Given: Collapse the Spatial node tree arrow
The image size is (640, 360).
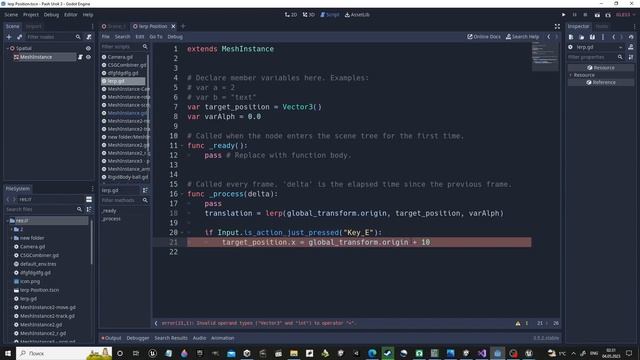Looking at the screenshot, I should tap(7, 48).
